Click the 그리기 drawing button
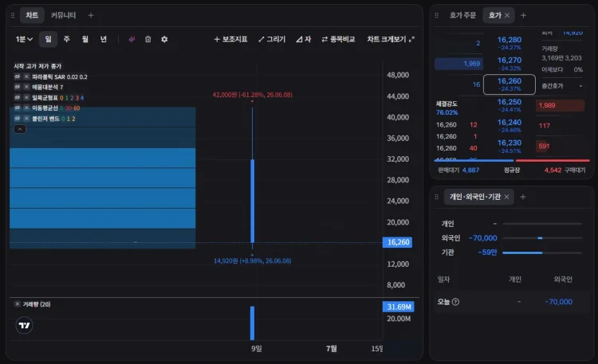The image size is (598, 364). click(272, 39)
